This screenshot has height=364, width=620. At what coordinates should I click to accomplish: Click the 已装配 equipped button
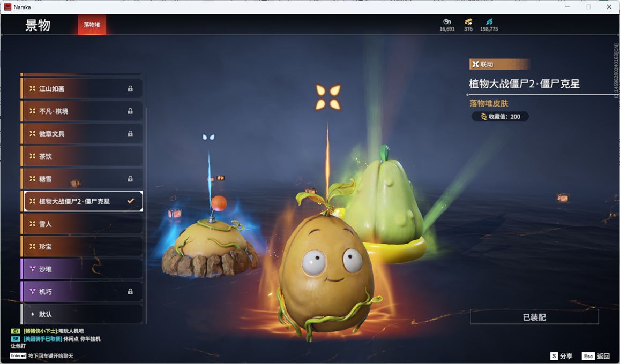tap(534, 317)
